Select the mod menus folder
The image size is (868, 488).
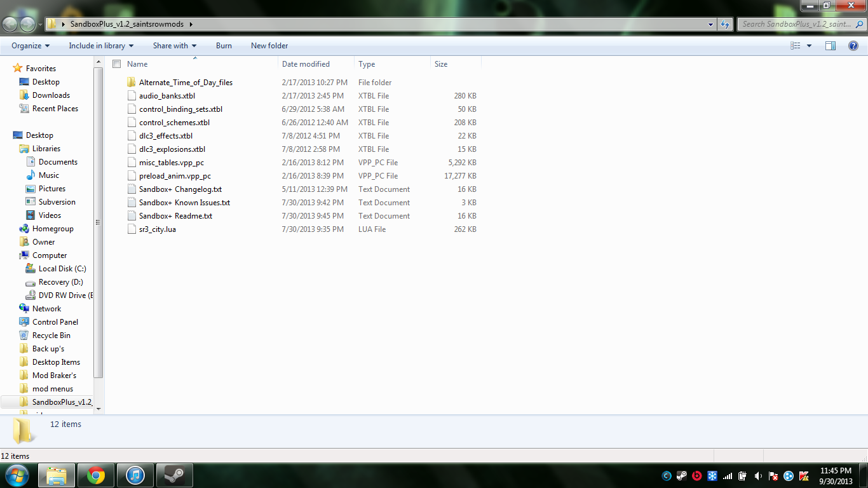[53, 389]
